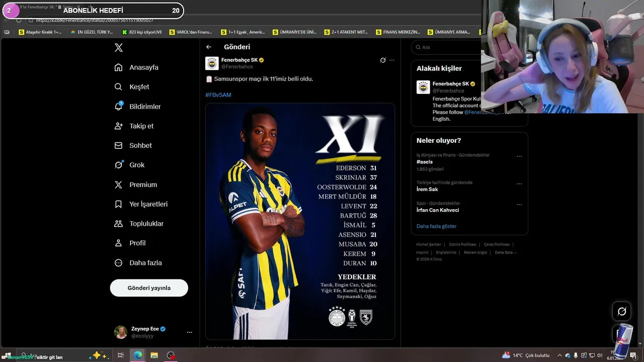Click the X logo in the sidebar
This screenshot has width=644, height=362.
(119, 48)
